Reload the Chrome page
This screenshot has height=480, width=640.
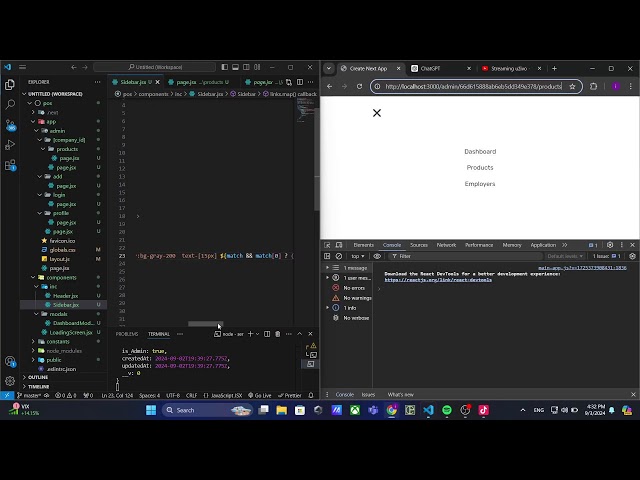pyautogui.click(x=359, y=87)
